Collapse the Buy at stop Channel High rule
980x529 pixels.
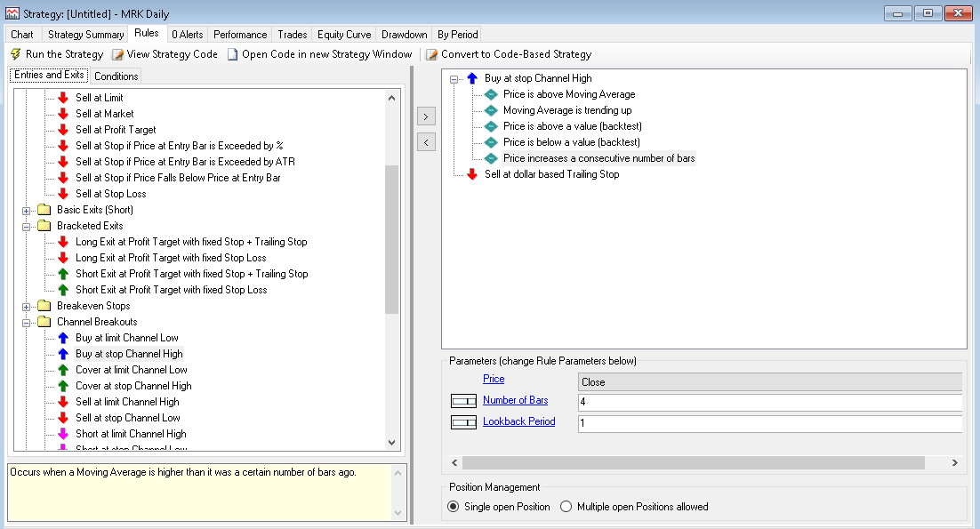[454, 78]
